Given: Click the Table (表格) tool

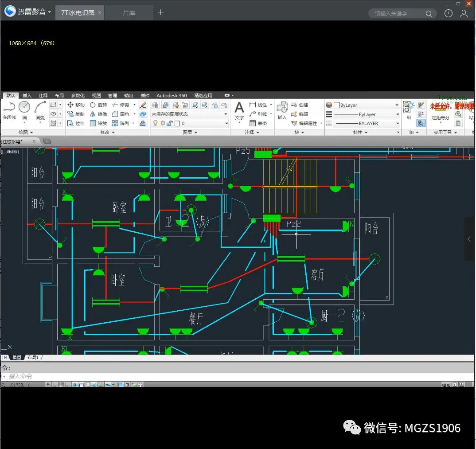Looking at the screenshot, I should (x=258, y=123).
